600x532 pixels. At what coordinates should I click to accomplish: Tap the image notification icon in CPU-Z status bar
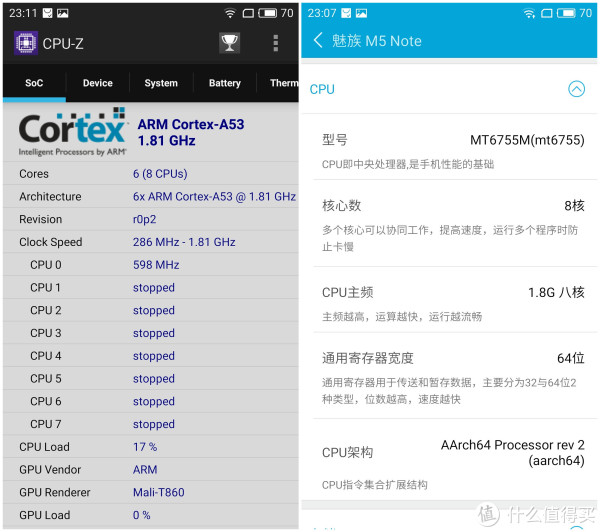point(63,13)
